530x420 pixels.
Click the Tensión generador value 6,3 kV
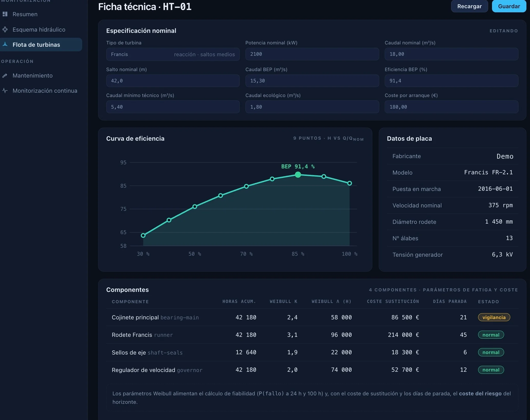click(502, 254)
